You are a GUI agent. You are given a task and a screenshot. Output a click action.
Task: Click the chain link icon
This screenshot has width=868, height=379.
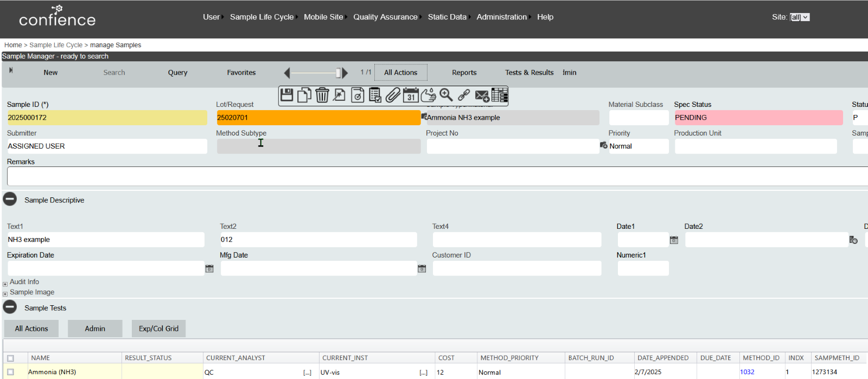pyautogui.click(x=464, y=95)
